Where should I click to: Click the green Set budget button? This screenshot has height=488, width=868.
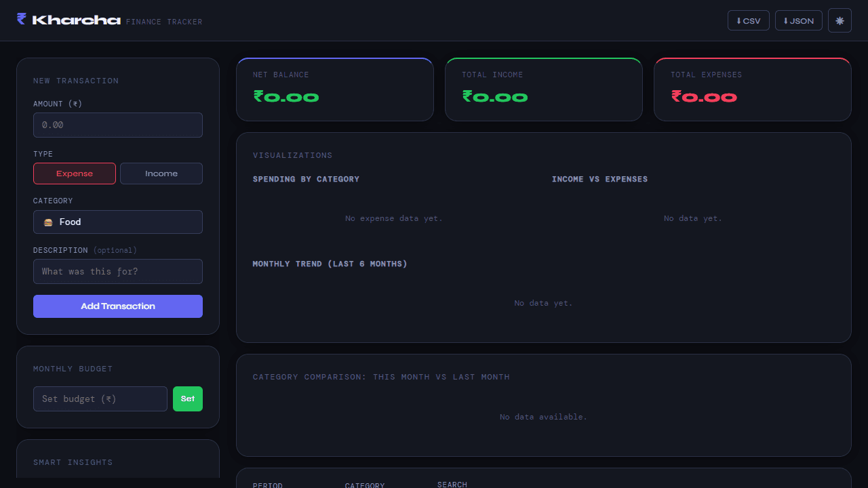click(188, 399)
